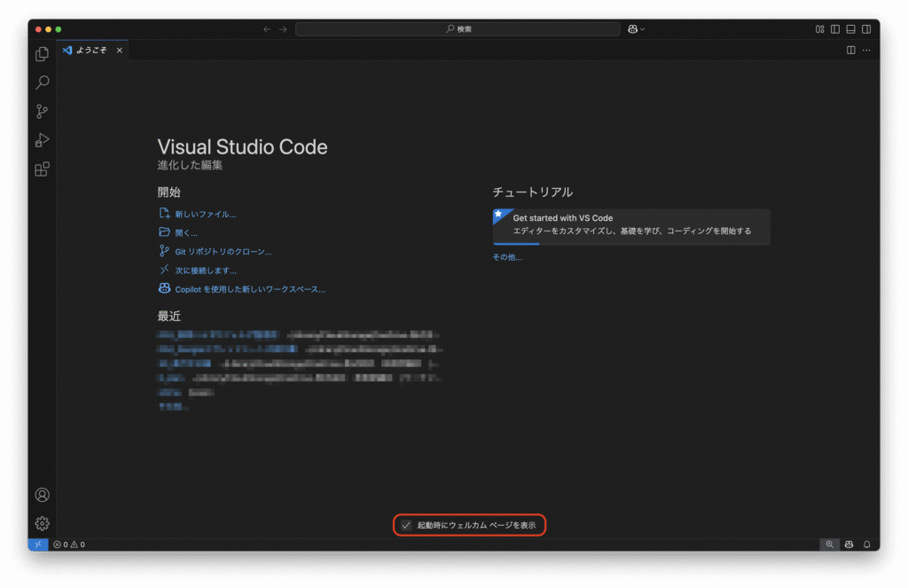Viewport: 908px width, 588px height.
Task: Open Get started with VS Code tutorial
Action: pos(631,226)
